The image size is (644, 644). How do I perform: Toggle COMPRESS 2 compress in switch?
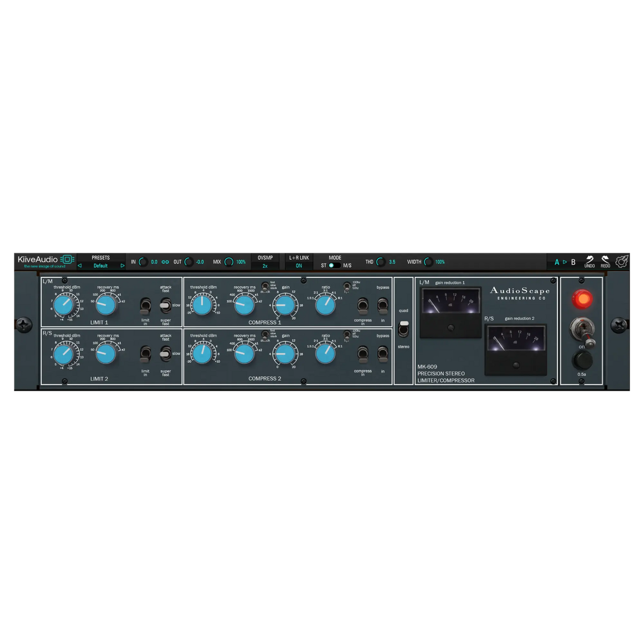tap(363, 354)
